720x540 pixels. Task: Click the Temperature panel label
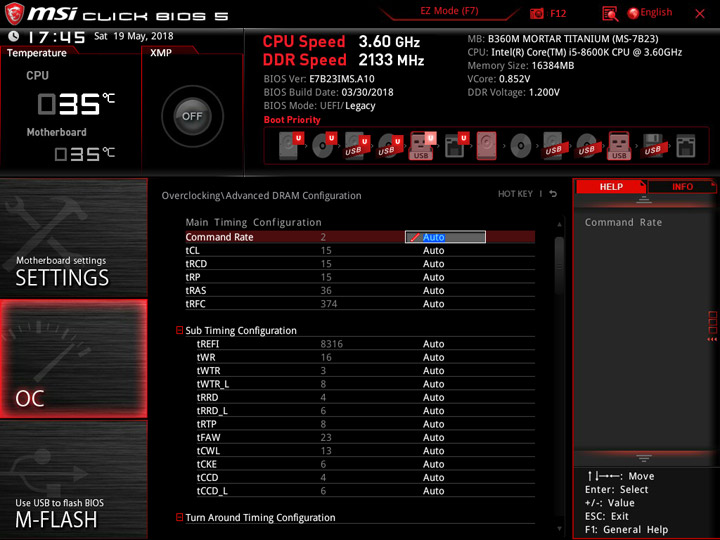[37, 53]
